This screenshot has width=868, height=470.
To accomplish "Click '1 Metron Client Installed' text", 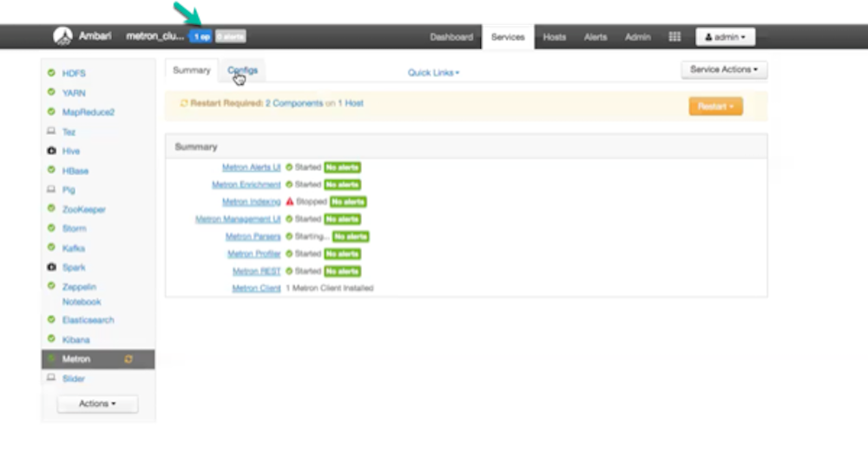I will coord(329,288).
